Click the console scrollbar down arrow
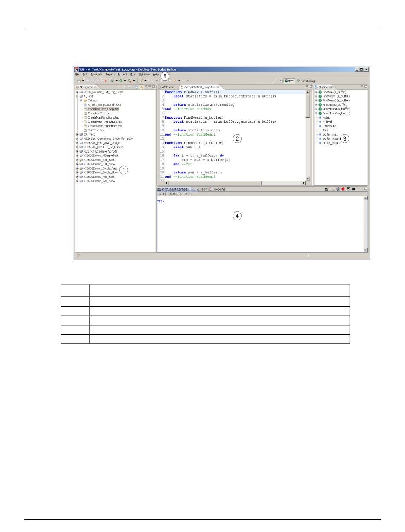The width and height of the screenshot is (405, 532). pyautogui.click(x=365, y=250)
